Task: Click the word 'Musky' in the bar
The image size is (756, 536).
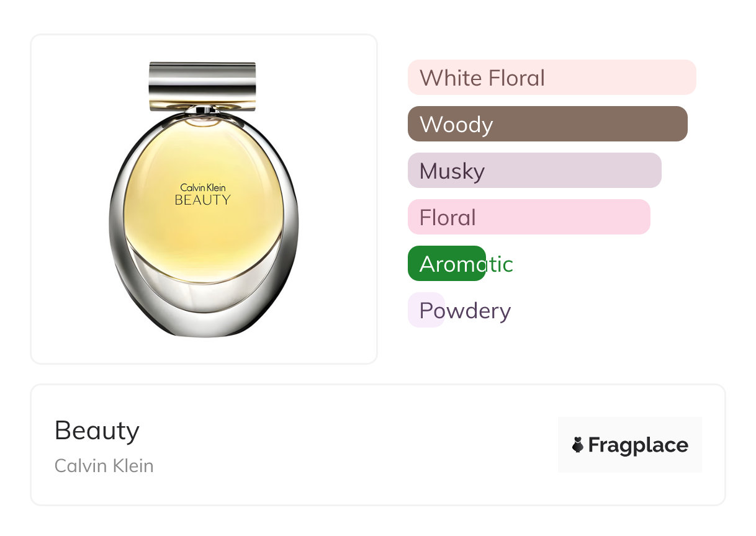Action: [x=452, y=171]
